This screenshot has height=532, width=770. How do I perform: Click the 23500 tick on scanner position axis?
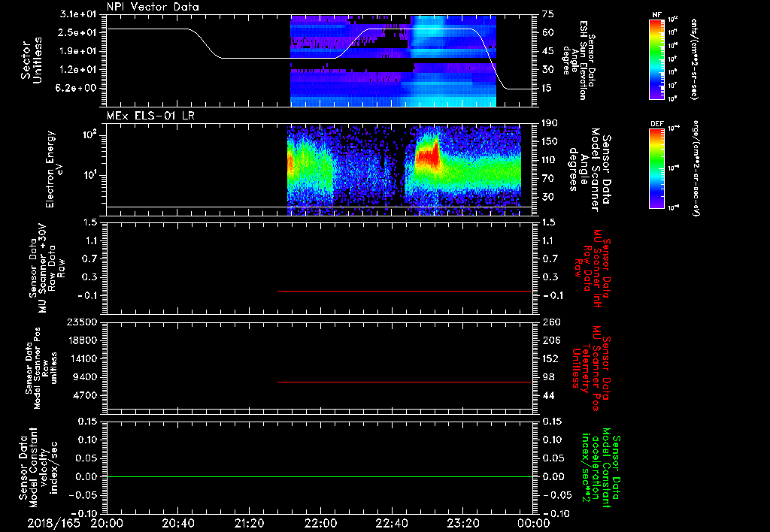pyautogui.click(x=81, y=322)
